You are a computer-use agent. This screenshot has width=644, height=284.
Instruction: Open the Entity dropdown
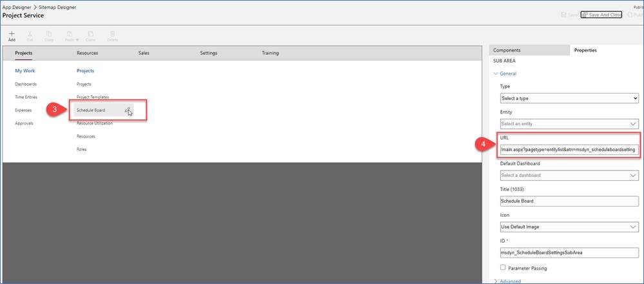click(x=569, y=123)
